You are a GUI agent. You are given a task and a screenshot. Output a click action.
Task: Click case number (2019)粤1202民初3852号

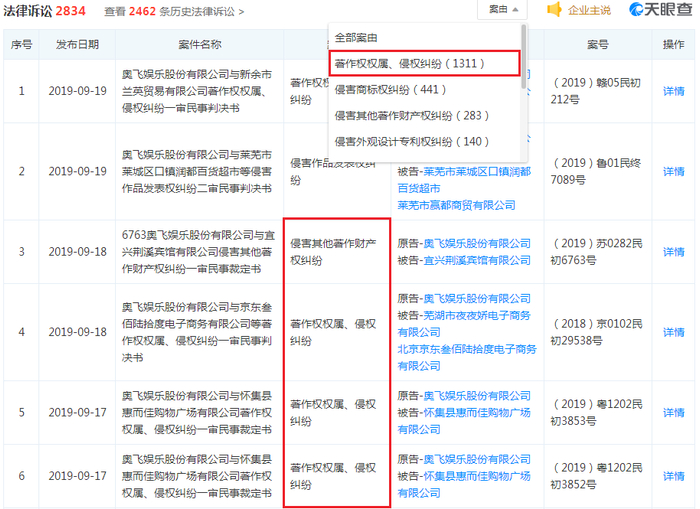[596, 476]
